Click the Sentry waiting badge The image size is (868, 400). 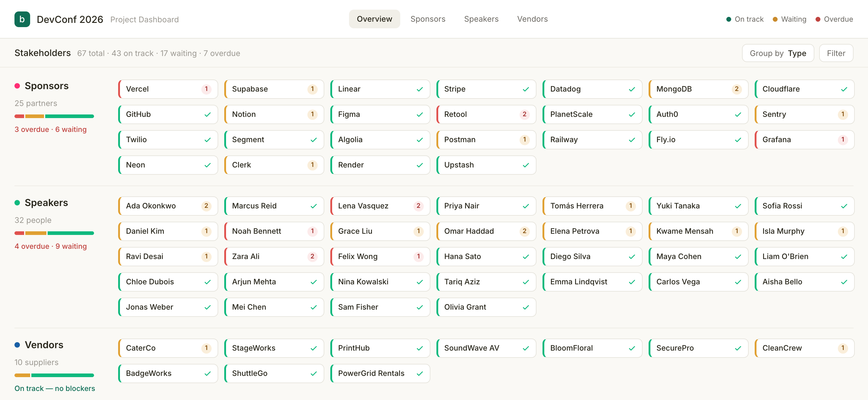pyautogui.click(x=843, y=114)
